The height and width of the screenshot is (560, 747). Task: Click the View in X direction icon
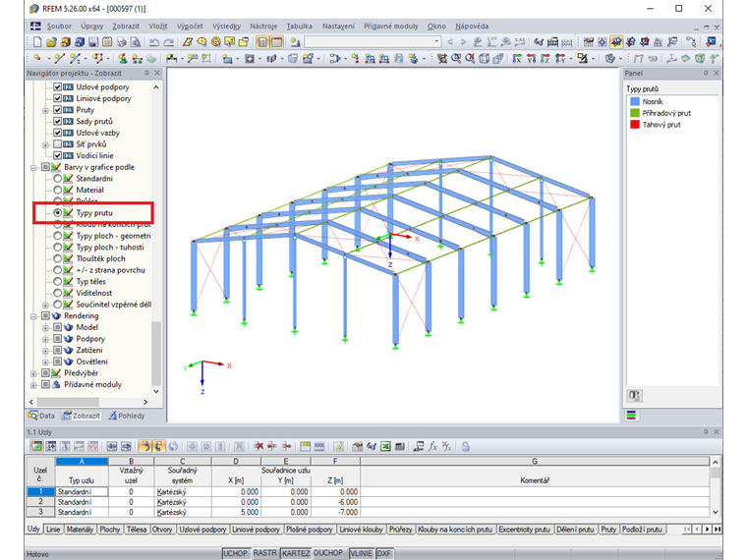point(517,59)
